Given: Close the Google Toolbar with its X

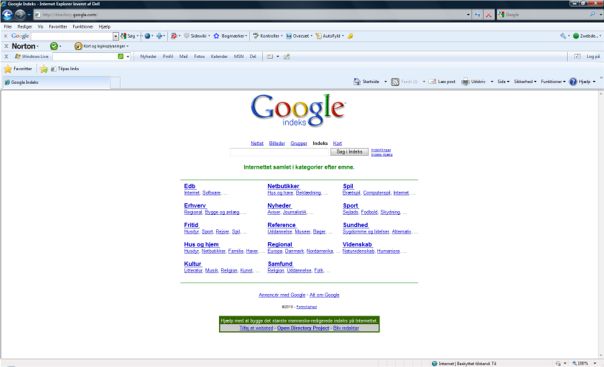Looking at the screenshot, I should coord(6,36).
